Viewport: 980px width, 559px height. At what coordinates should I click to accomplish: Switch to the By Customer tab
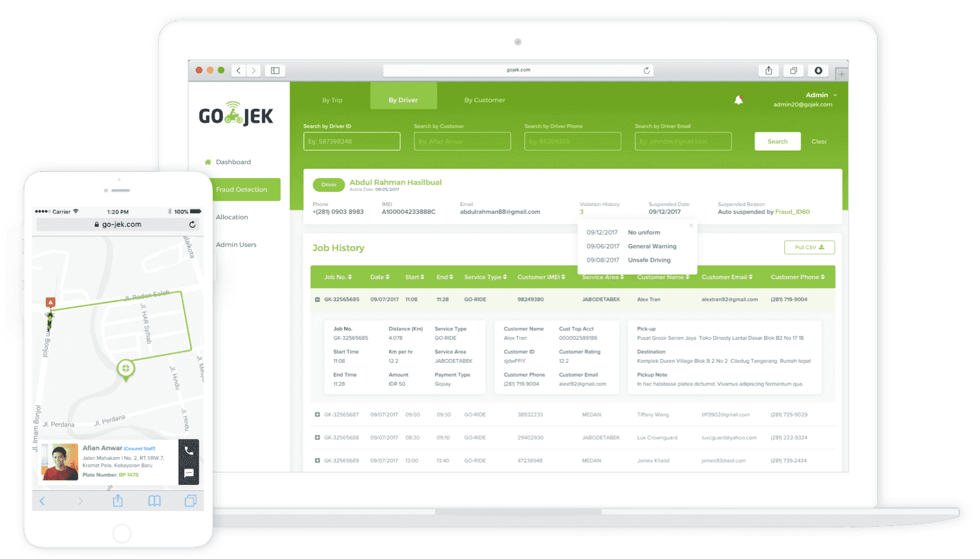point(485,100)
